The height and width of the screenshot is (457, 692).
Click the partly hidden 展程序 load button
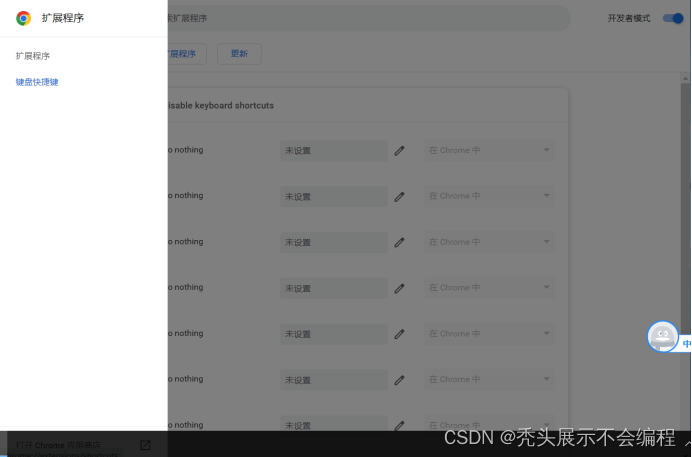point(187,54)
